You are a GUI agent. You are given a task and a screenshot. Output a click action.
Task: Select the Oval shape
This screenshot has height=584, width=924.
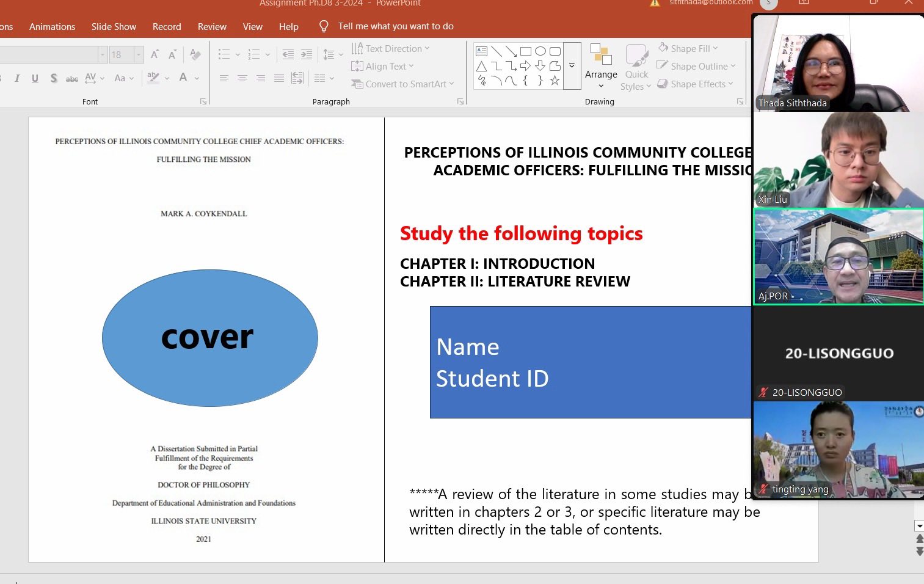(x=540, y=51)
